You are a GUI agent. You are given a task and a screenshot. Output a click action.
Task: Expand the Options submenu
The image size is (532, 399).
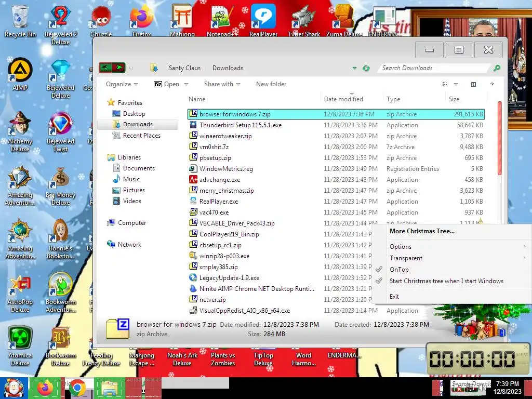(x=452, y=247)
